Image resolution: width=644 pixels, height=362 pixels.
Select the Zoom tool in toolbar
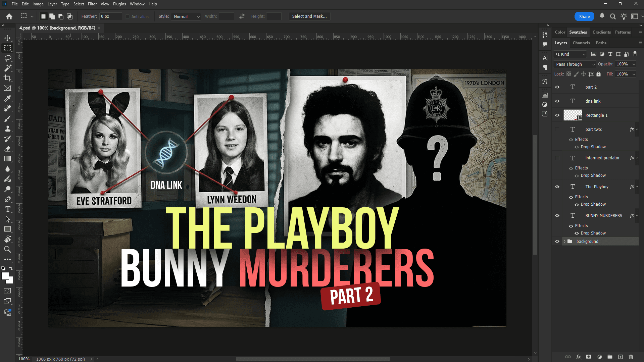tap(7, 249)
